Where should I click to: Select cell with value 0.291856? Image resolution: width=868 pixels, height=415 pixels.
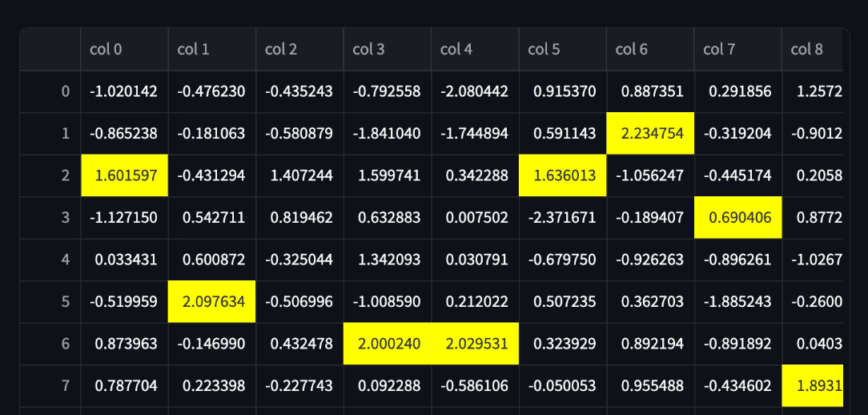[x=738, y=91]
